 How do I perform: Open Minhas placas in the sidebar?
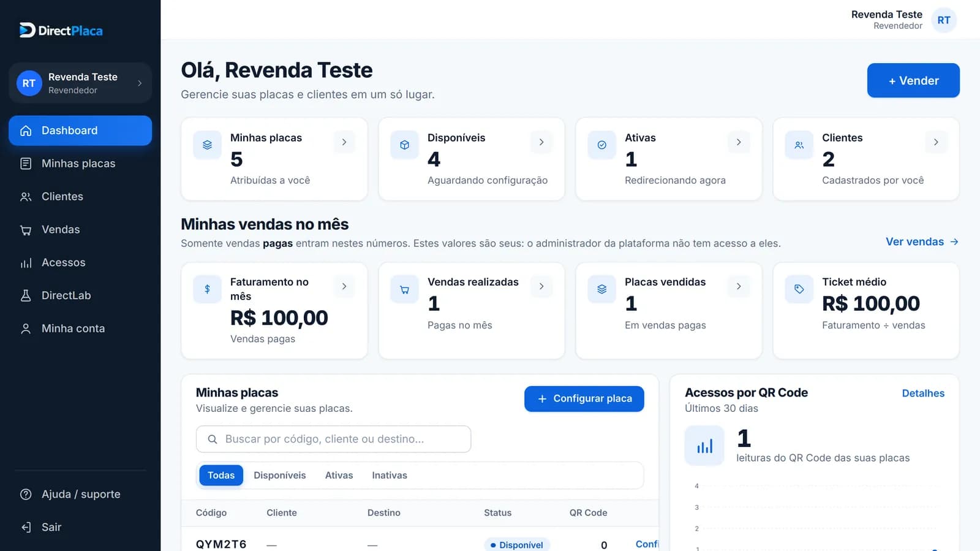tap(80, 164)
